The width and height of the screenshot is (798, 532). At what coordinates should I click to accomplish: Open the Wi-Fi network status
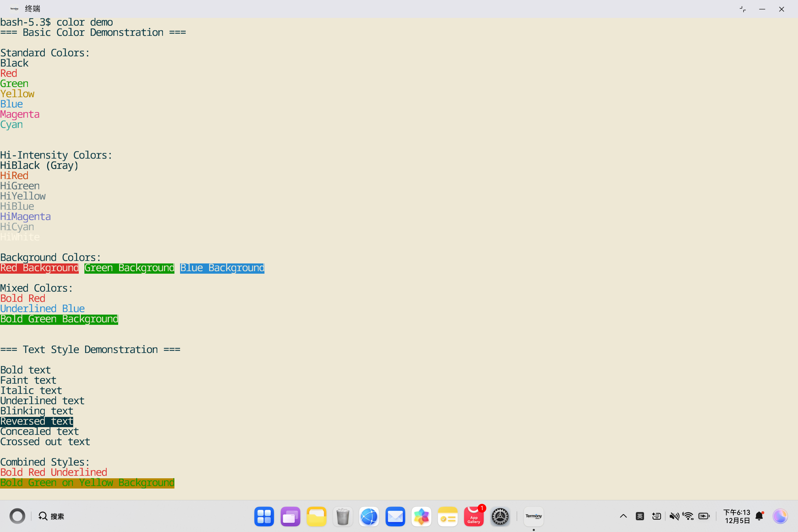(x=689, y=516)
